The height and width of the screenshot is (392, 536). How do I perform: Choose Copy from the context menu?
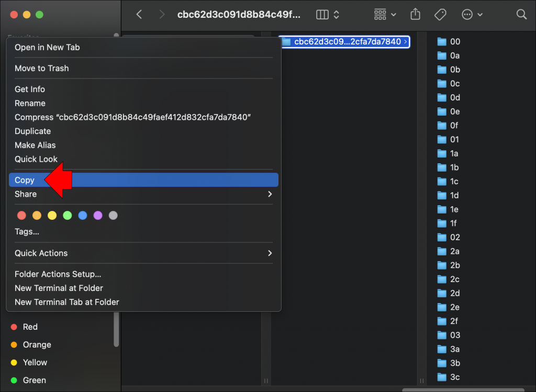click(x=25, y=180)
